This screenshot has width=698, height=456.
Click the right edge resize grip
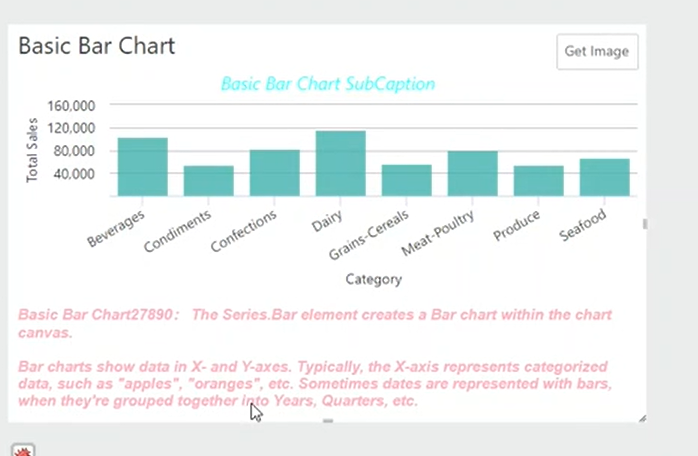(x=645, y=224)
